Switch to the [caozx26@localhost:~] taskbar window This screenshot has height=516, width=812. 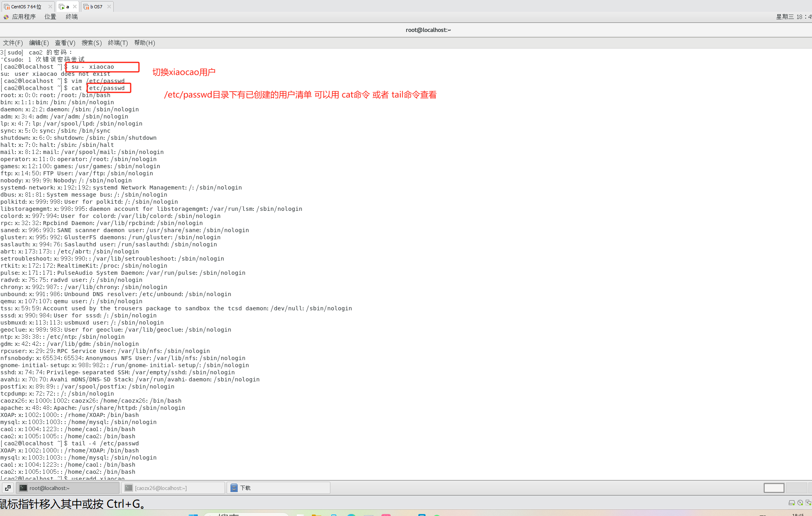click(173, 488)
